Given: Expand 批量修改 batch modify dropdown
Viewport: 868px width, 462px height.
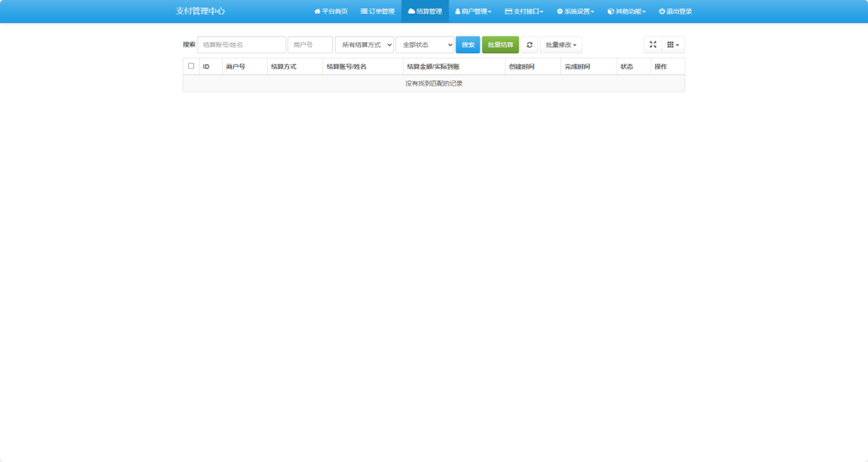Looking at the screenshot, I should click(561, 45).
